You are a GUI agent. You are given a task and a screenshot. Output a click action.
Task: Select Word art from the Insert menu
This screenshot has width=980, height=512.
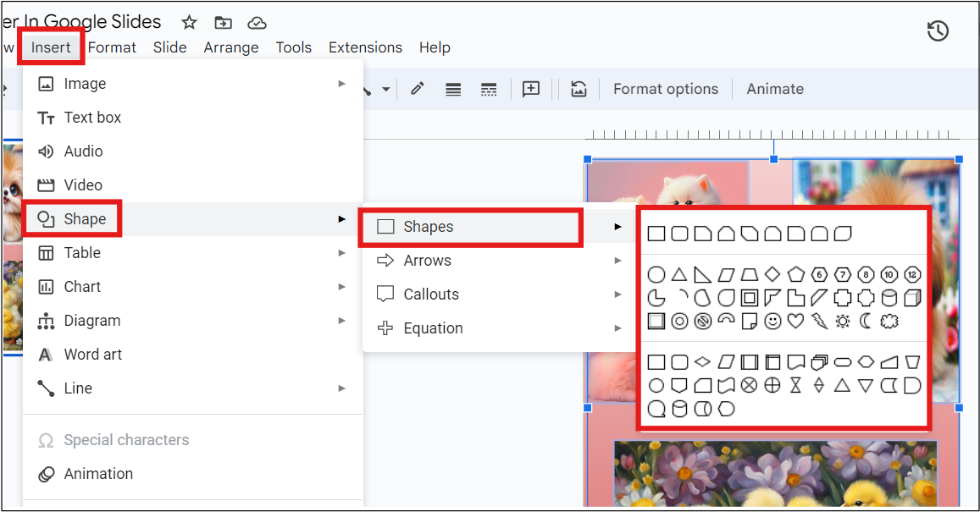coord(91,354)
